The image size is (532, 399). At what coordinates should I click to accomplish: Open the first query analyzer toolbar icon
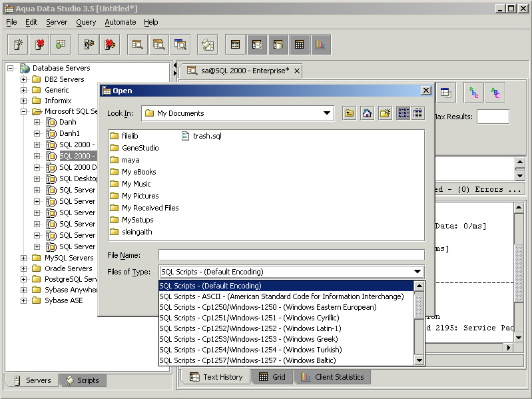tap(137, 45)
